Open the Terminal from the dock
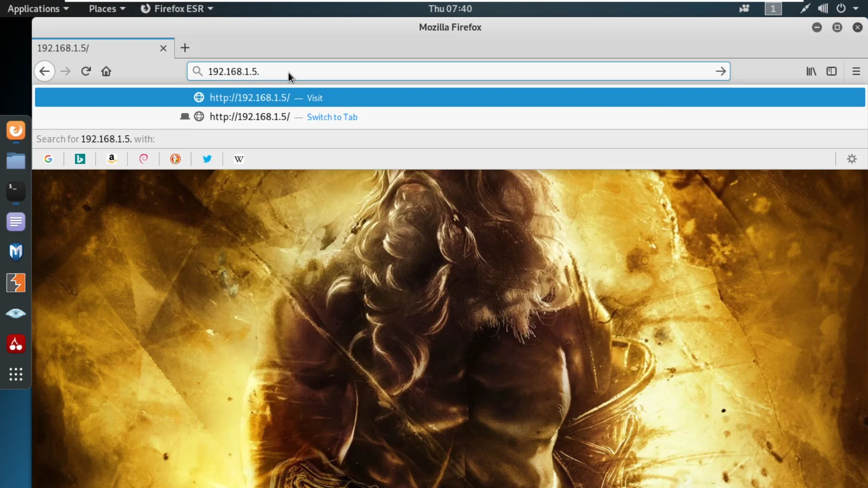Screen dimensions: 868x488 coord(16,192)
